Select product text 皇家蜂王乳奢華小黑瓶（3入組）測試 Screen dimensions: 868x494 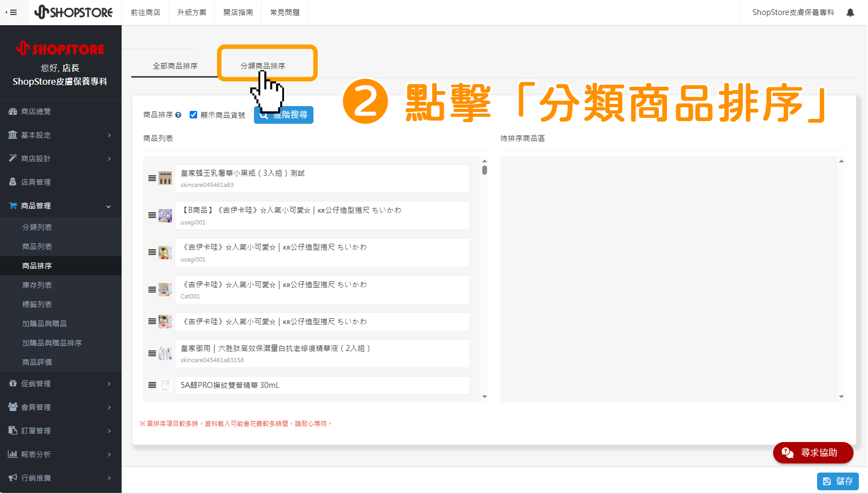243,173
